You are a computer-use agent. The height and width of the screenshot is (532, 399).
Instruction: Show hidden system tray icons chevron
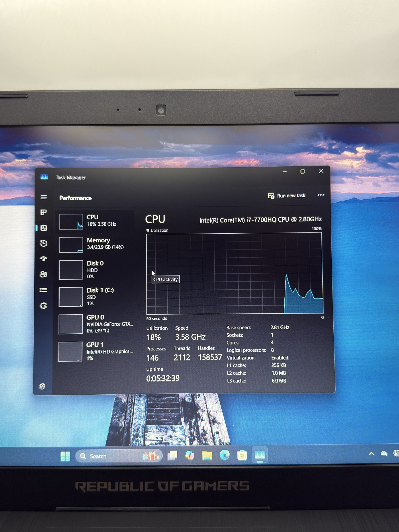[x=371, y=454]
